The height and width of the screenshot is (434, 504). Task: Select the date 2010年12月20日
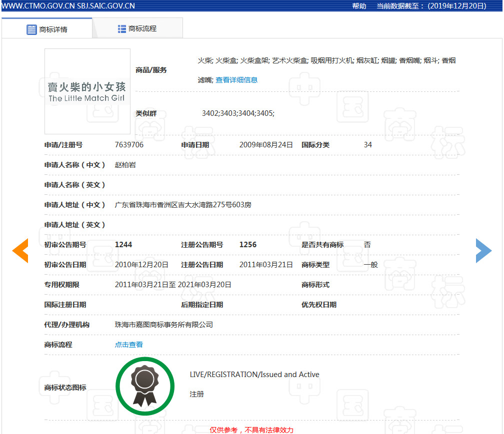(141, 265)
